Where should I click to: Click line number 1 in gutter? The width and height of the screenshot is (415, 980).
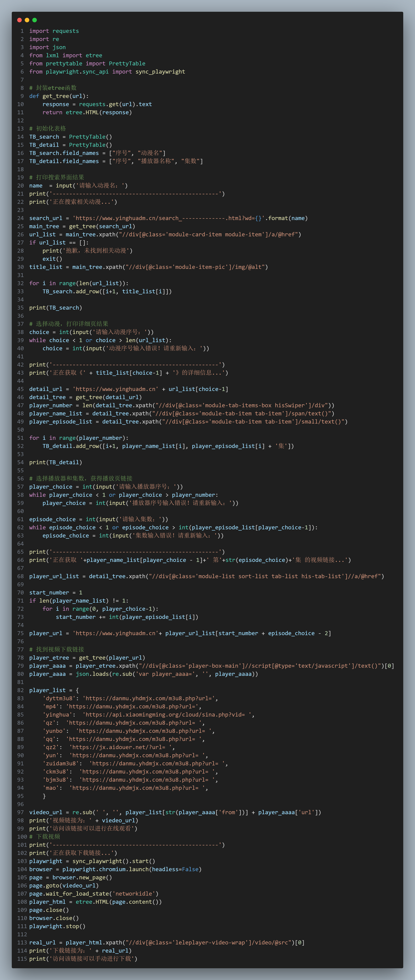tap(22, 31)
